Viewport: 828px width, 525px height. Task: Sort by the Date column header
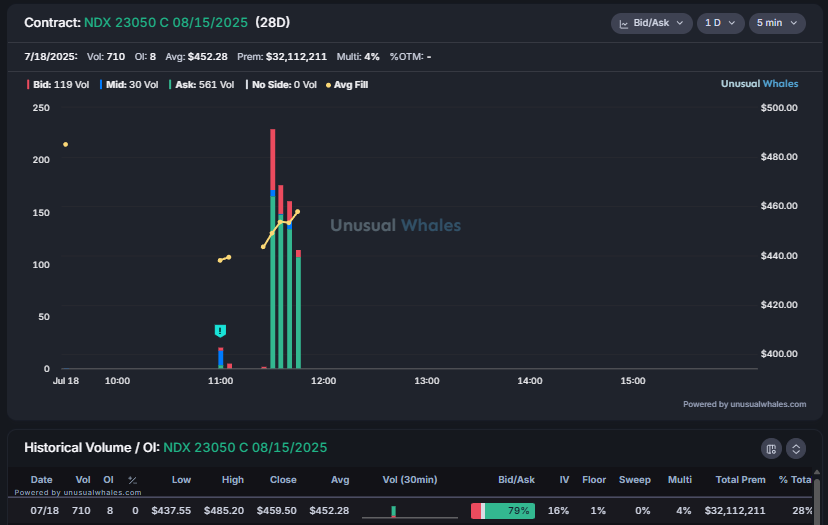(41, 480)
